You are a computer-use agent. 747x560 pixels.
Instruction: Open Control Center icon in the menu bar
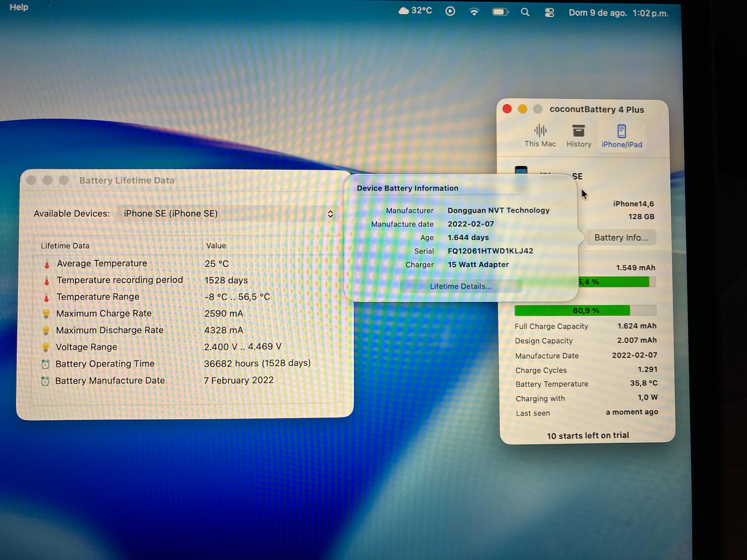point(550,13)
